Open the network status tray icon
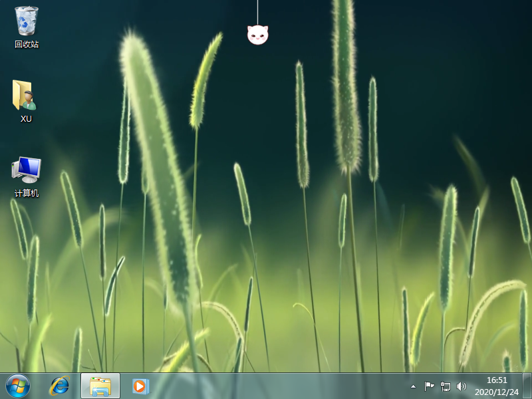The height and width of the screenshot is (399, 532). (x=445, y=386)
